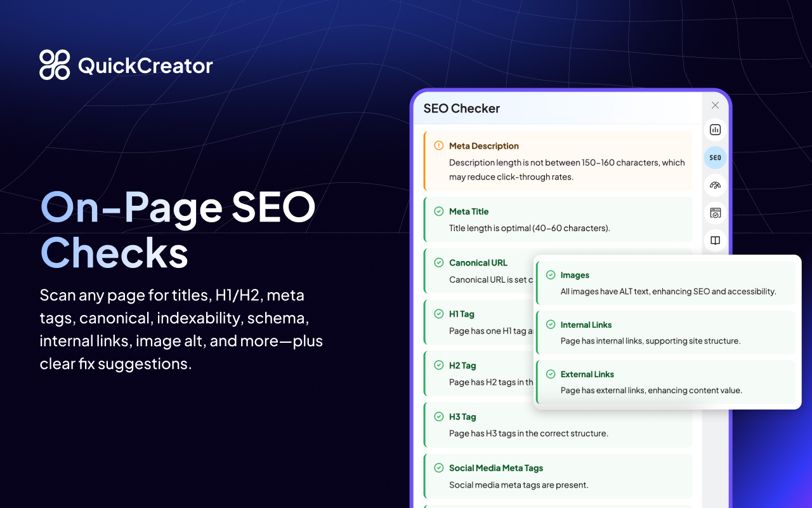Image resolution: width=812 pixels, height=508 pixels.
Task: Click the QuickCreator wordmark link
Action: coord(146,65)
